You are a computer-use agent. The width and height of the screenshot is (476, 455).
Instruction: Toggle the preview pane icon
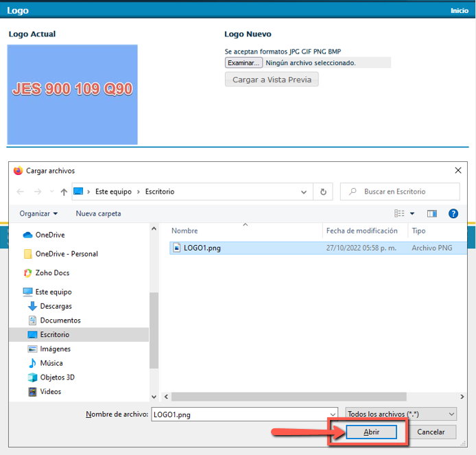[x=431, y=213]
